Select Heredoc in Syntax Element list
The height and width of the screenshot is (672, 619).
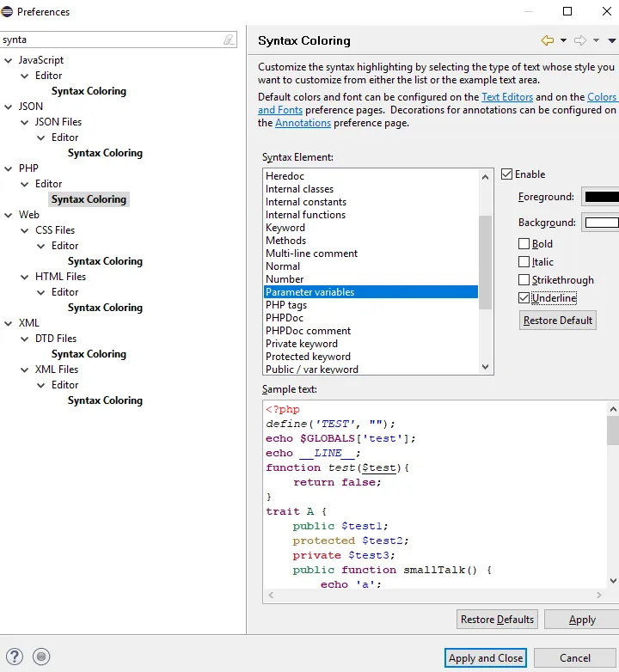tap(371, 176)
